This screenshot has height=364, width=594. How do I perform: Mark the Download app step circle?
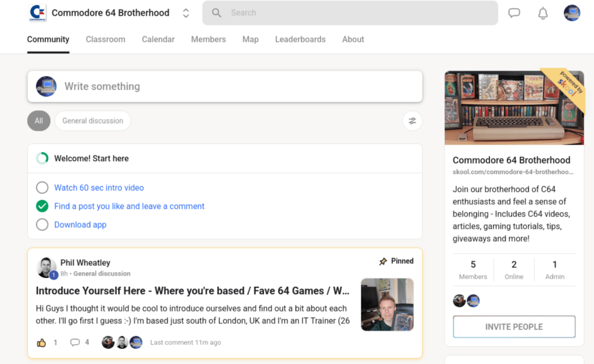[x=42, y=225]
